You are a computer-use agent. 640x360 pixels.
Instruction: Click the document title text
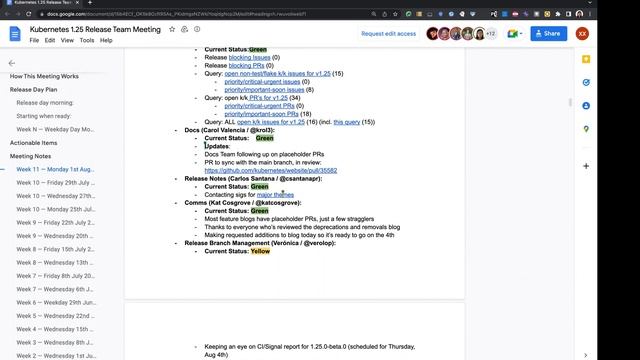[95, 29]
